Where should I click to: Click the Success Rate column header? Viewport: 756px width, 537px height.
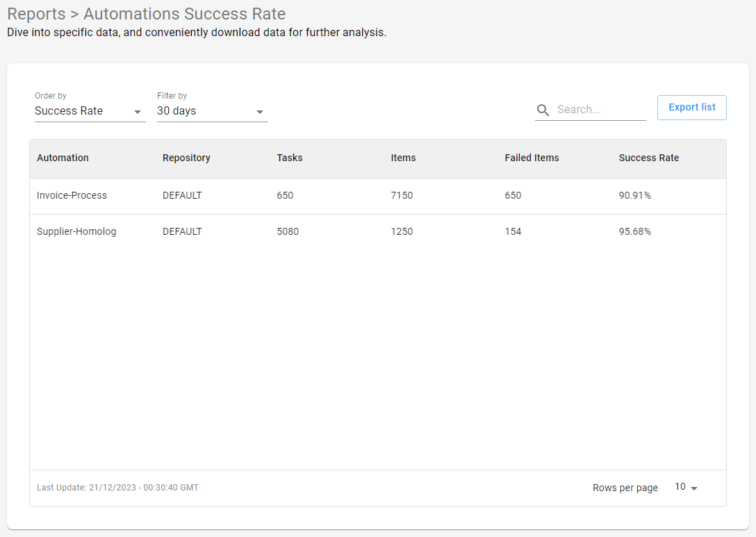[x=649, y=158]
